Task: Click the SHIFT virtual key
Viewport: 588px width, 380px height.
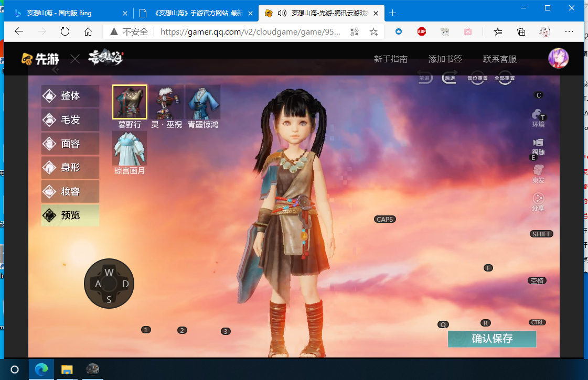Action: [x=541, y=234]
